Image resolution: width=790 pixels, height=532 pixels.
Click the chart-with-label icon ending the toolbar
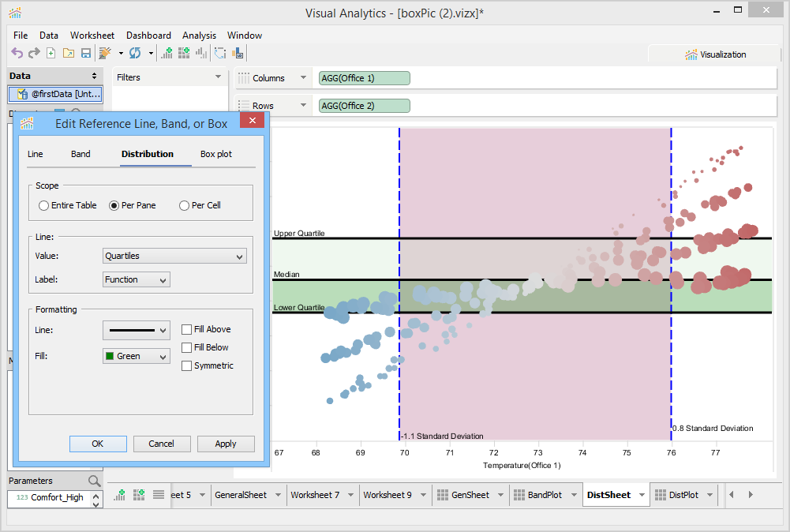tap(238, 53)
